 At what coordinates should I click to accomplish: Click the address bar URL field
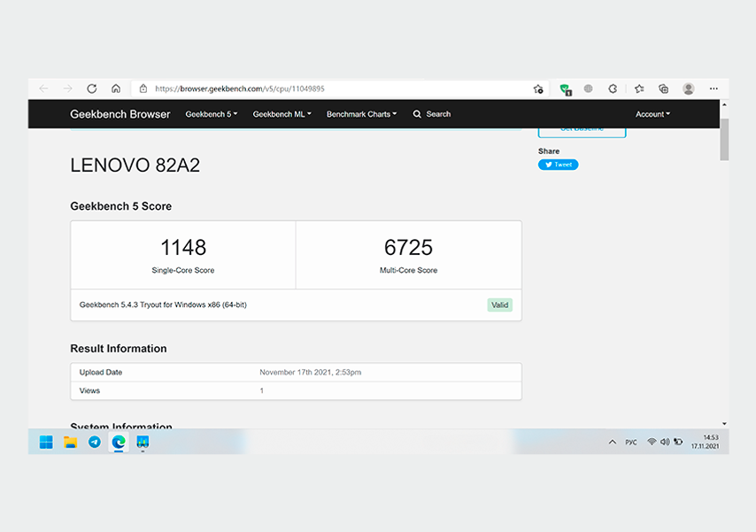click(340, 89)
